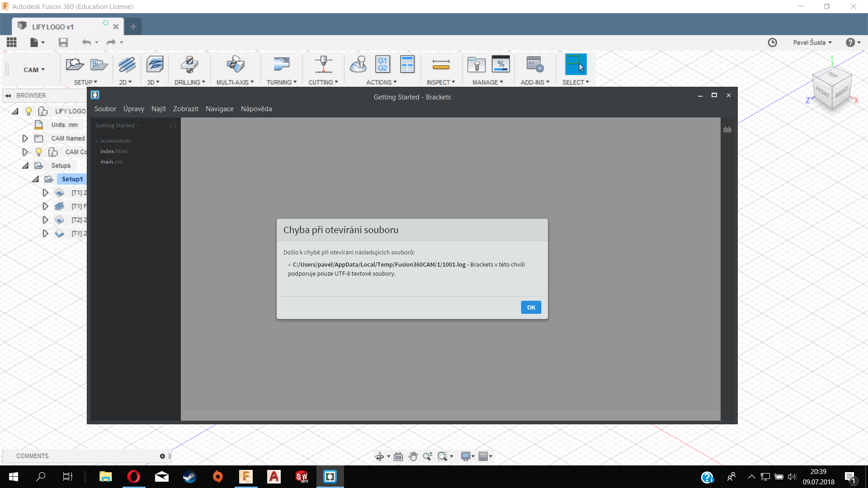Open Steam from the taskbar
This screenshot has height=488, width=868.
tap(190, 477)
